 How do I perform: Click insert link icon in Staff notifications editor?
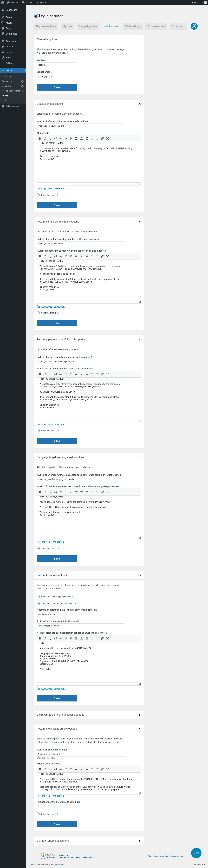coord(103,638)
